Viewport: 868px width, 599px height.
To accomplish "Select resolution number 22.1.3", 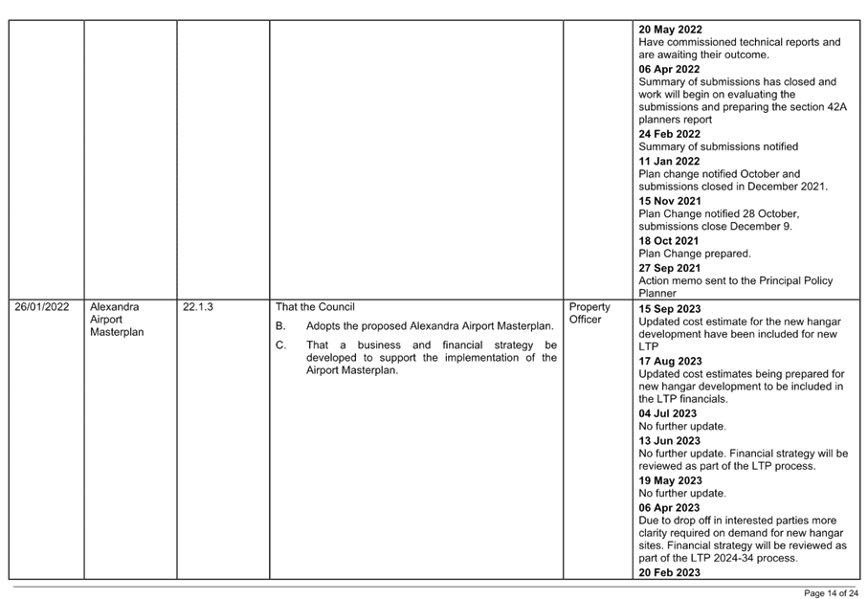I will [198, 307].
